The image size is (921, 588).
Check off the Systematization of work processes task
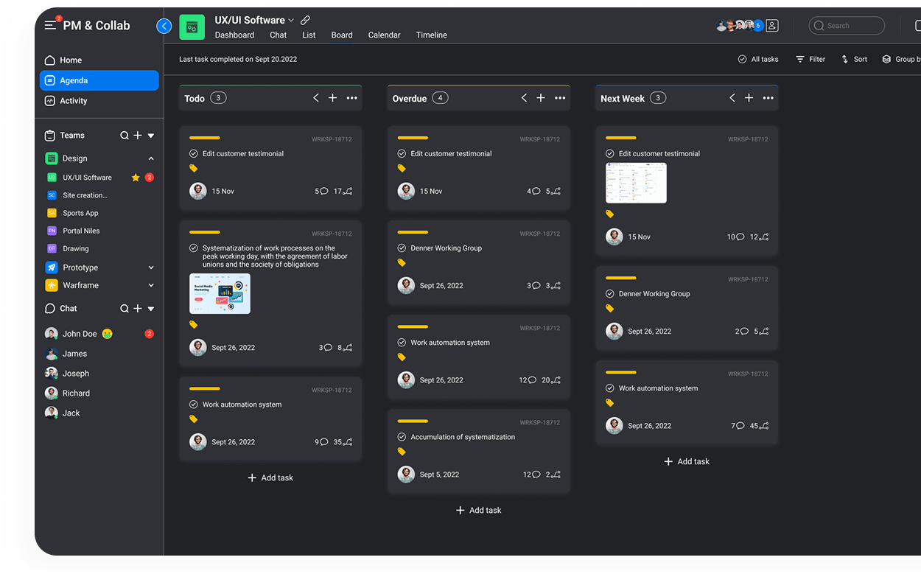[x=194, y=248]
